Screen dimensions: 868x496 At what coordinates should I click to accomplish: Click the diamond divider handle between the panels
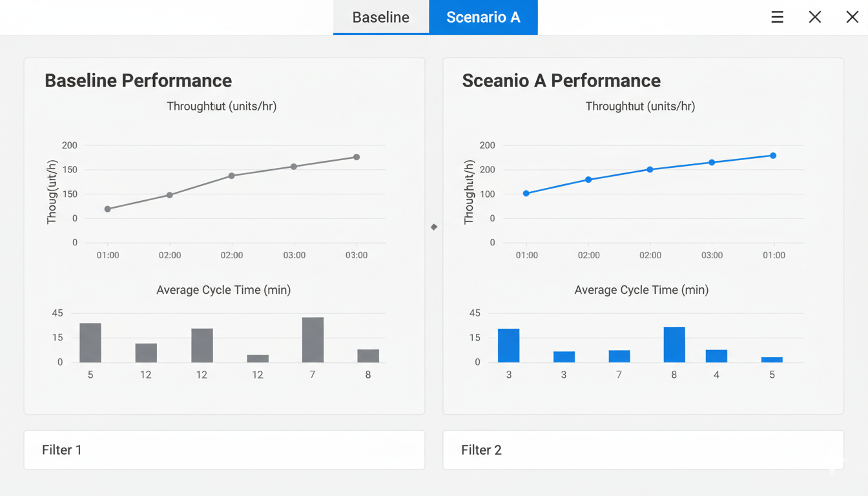click(x=434, y=227)
